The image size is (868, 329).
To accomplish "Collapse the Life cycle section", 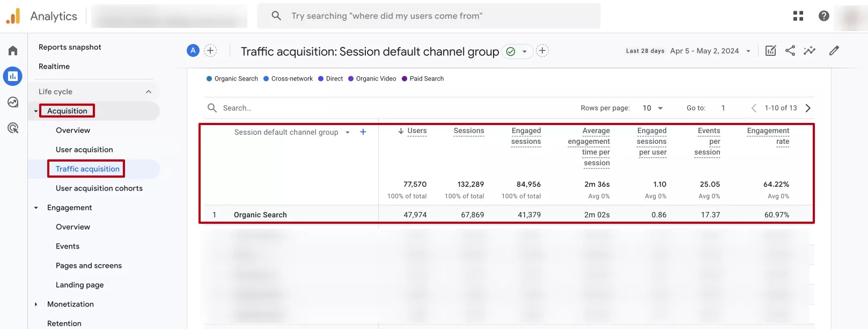I will coord(149,92).
